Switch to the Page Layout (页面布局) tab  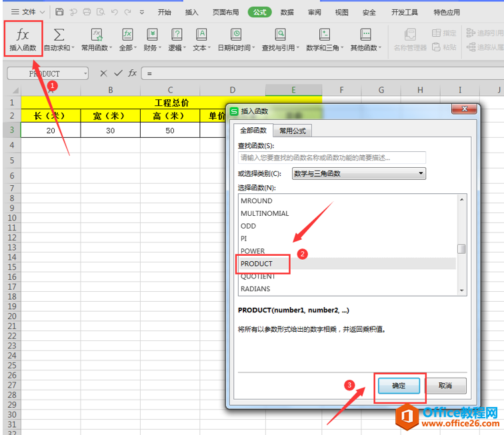click(225, 12)
